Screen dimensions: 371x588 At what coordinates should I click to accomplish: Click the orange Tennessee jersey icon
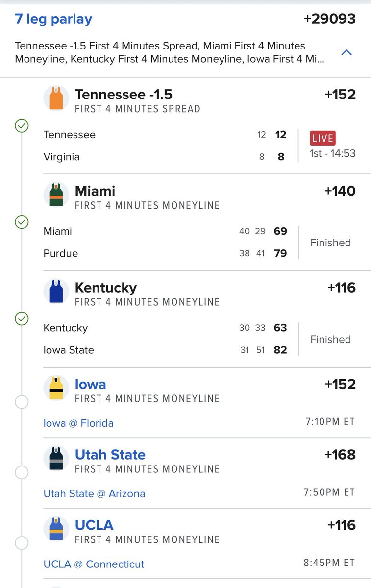pos(56,98)
